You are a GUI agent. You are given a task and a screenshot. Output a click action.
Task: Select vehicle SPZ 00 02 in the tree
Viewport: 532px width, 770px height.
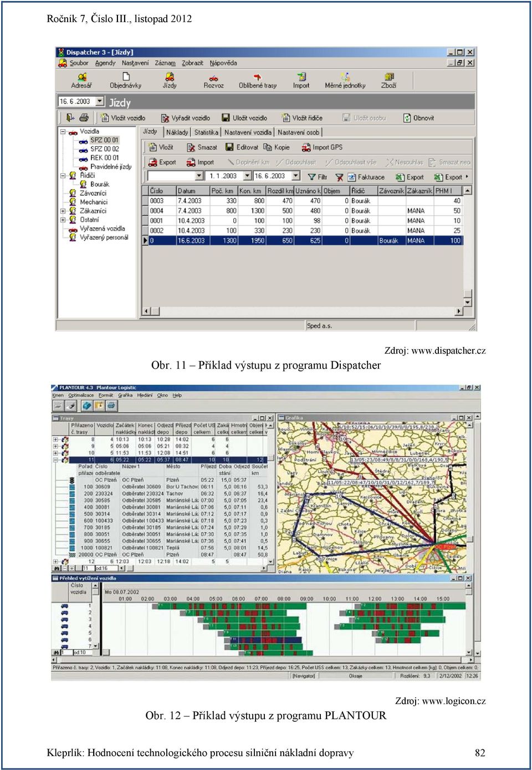pyautogui.click(x=105, y=149)
